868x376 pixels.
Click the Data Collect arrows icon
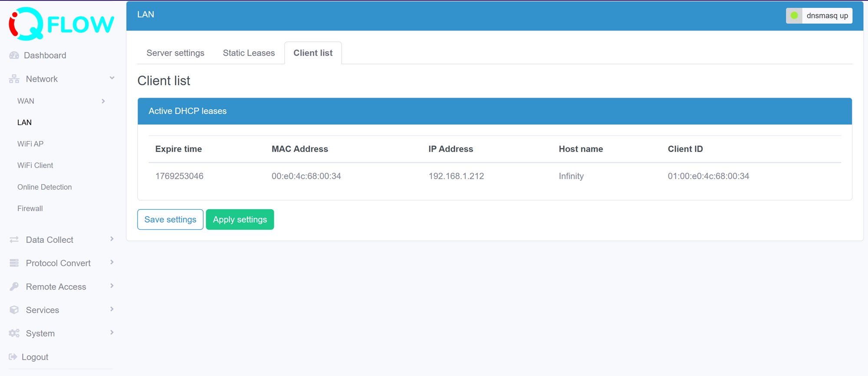coord(14,240)
